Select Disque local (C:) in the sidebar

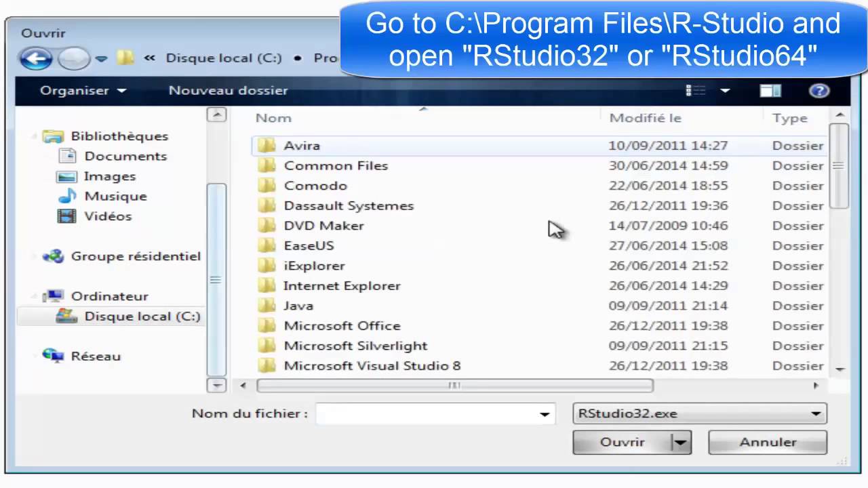[142, 317]
